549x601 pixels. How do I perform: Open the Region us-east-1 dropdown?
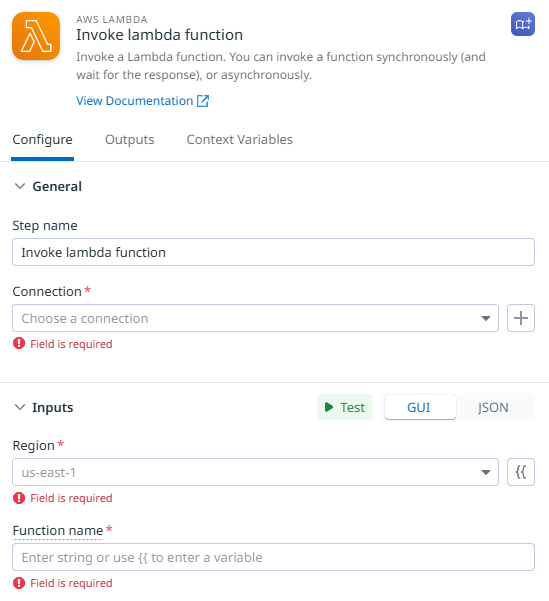click(255, 472)
